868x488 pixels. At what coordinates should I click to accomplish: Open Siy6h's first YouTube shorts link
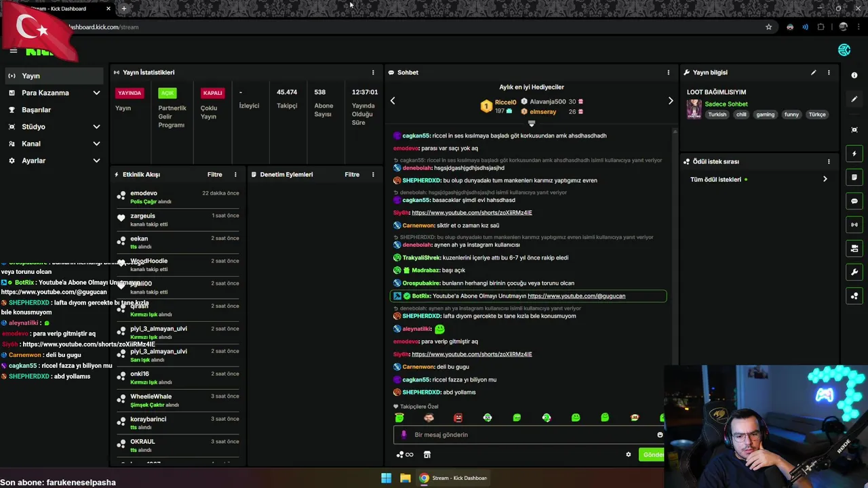(472, 212)
